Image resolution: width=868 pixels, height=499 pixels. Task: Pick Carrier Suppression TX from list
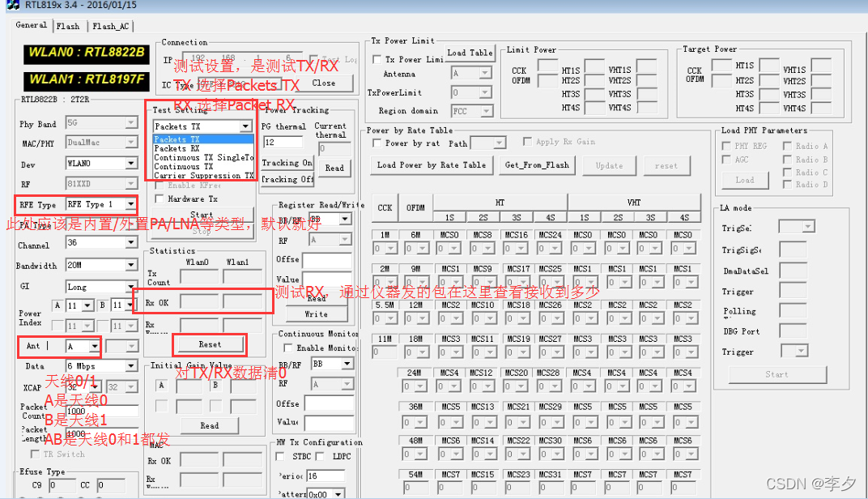point(203,176)
